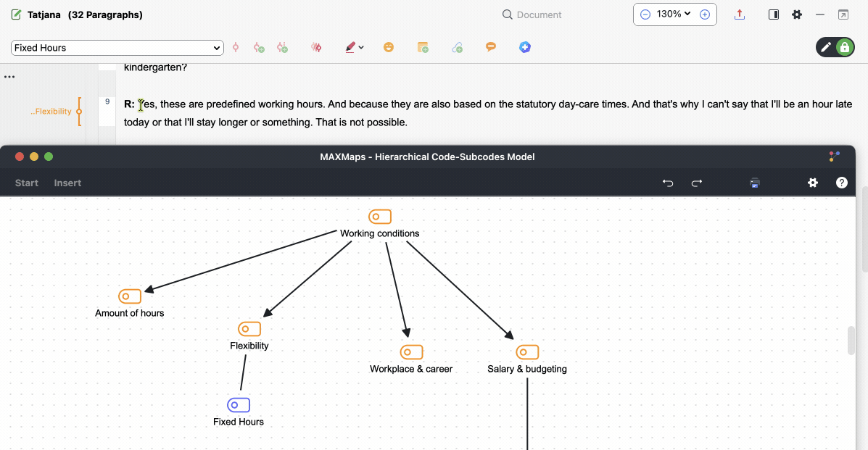Expand the highlighter color dropdown arrow
The height and width of the screenshot is (450, 868).
click(x=361, y=48)
